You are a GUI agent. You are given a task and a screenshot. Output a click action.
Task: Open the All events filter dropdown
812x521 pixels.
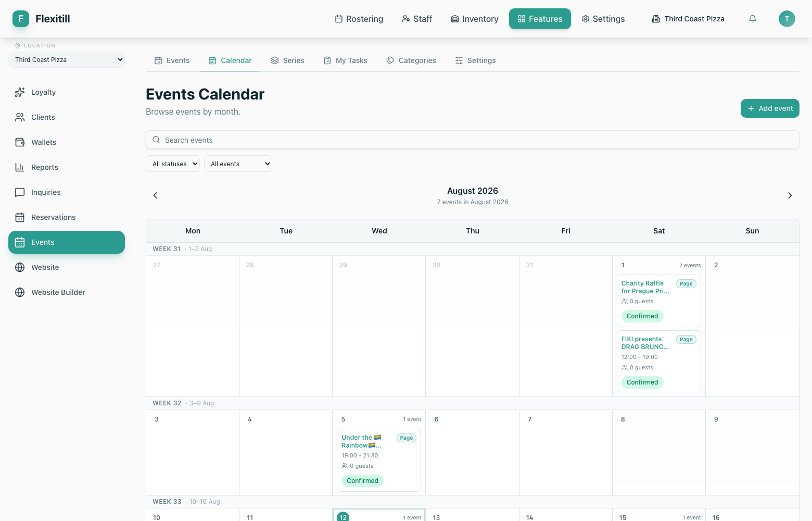(x=238, y=164)
